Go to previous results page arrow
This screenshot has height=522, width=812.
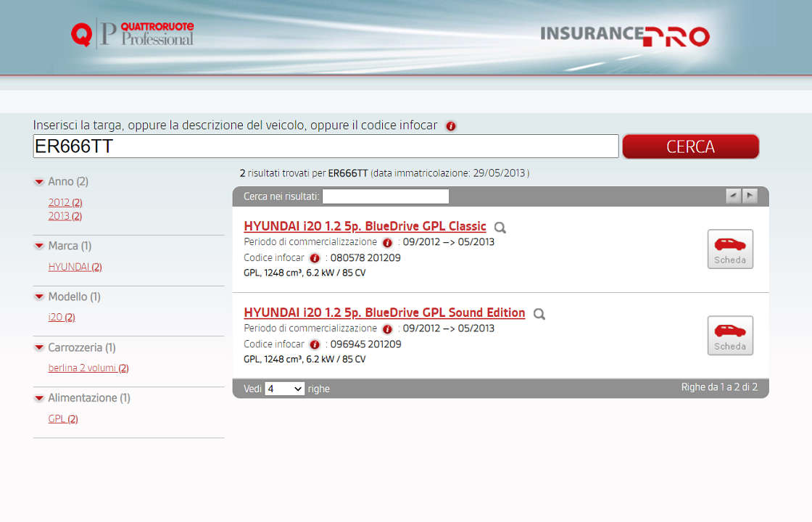[x=733, y=196]
